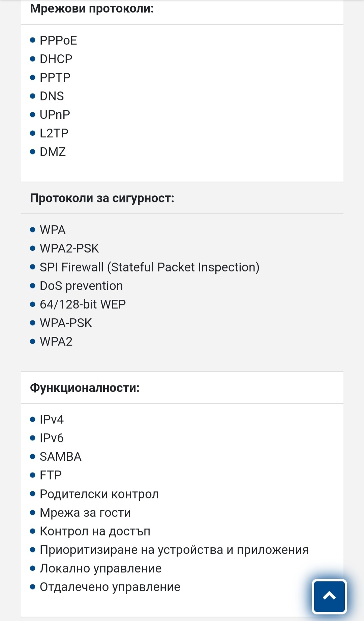Tap the Родителски контрол entry
The image size is (364, 621).
tap(99, 494)
